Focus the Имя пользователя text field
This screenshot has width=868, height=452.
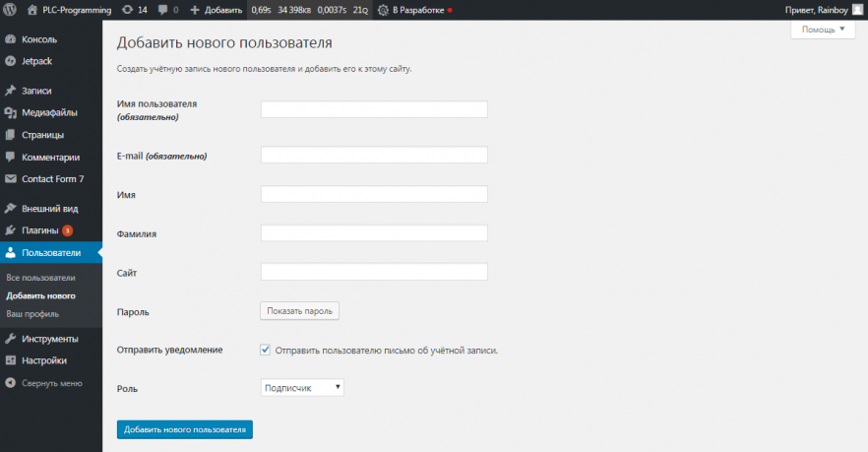point(374,109)
